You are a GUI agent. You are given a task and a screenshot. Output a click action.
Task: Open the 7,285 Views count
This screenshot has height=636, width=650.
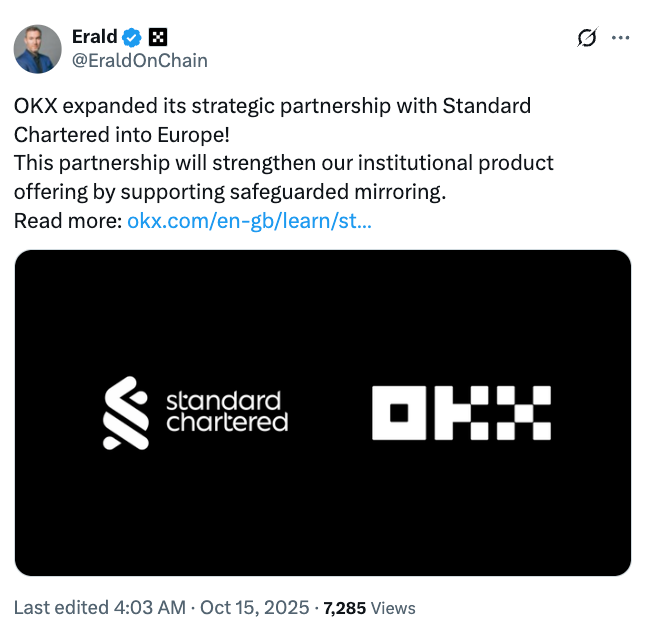tap(369, 608)
